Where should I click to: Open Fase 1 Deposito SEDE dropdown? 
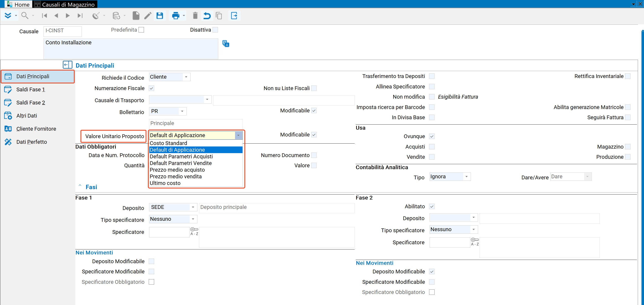193,207
